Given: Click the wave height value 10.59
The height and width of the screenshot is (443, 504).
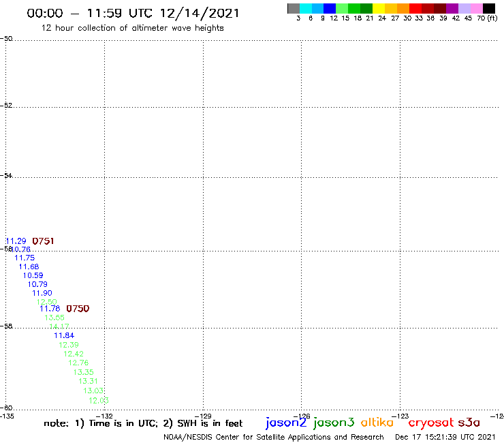Looking at the screenshot, I should [33, 275].
